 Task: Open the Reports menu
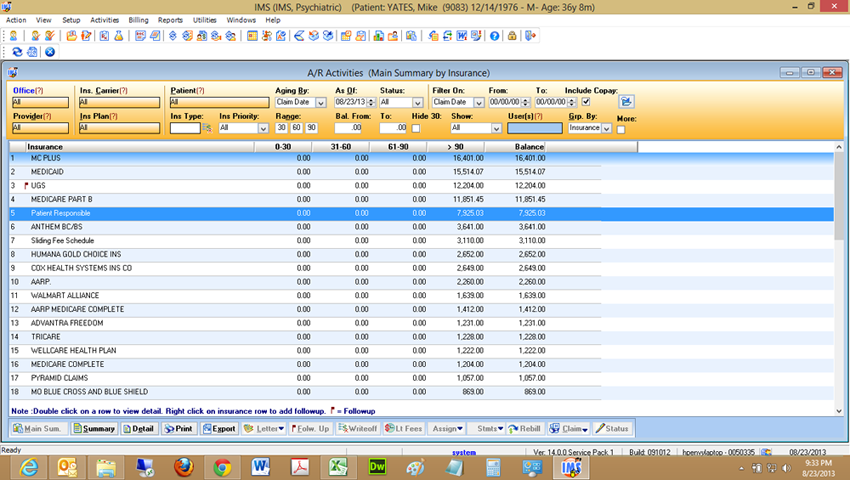coord(170,20)
